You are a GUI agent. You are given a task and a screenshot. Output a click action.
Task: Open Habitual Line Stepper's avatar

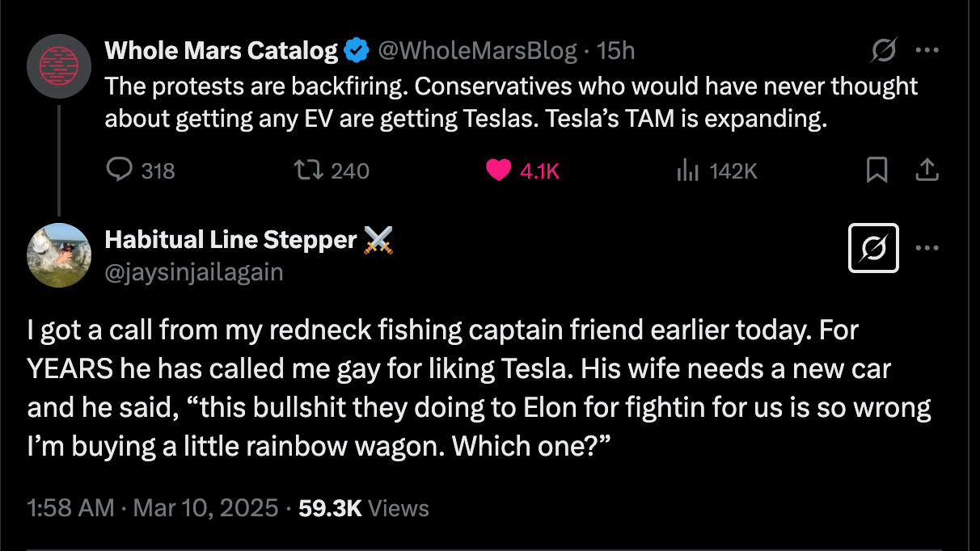click(x=58, y=255)
